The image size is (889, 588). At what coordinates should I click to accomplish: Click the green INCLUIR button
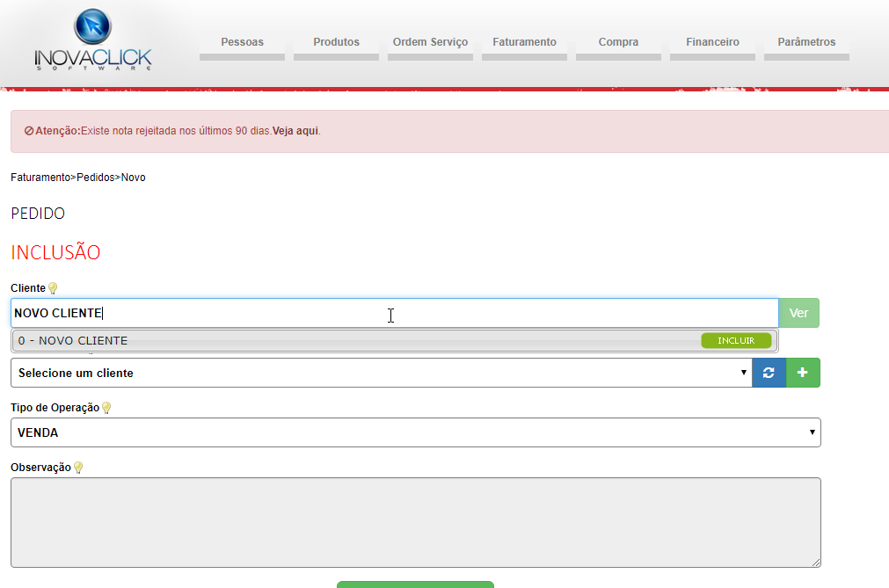click(736, 341)
